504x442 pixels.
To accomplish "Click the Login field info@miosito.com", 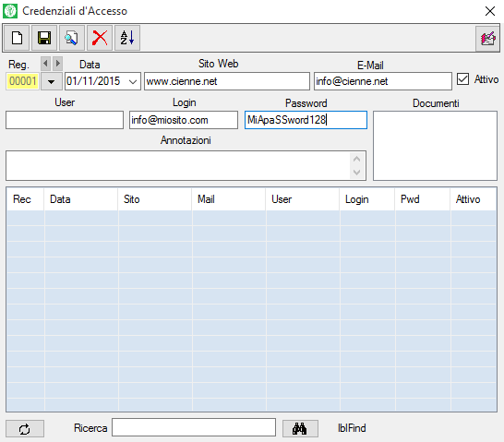I will pos(183,120).
